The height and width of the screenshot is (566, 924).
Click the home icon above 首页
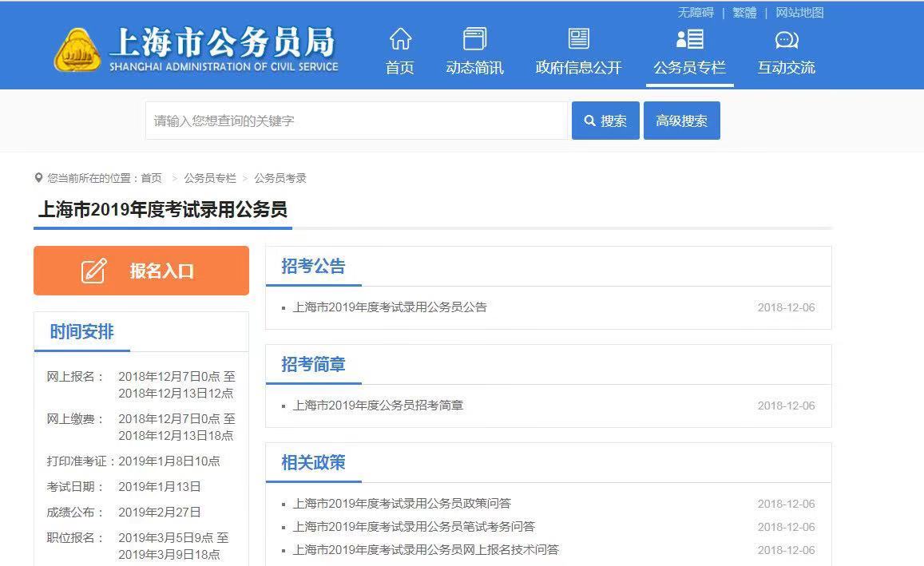coord(400,39)
